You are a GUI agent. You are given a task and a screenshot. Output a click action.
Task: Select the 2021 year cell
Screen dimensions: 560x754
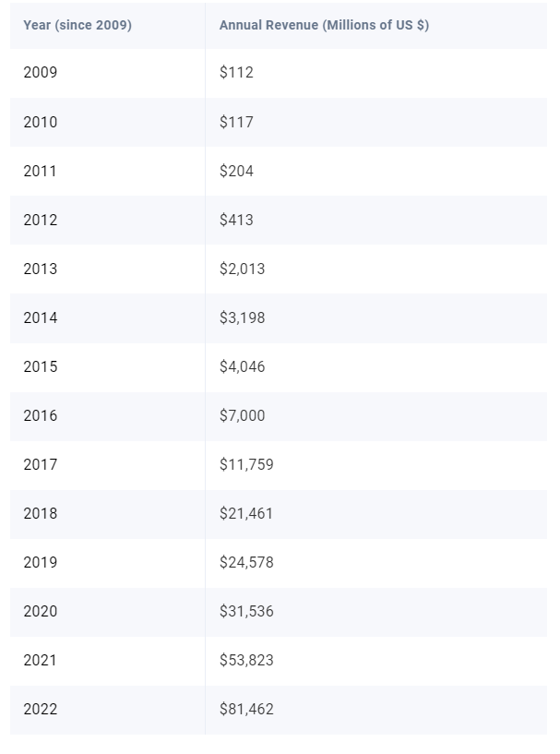point(41,660)
